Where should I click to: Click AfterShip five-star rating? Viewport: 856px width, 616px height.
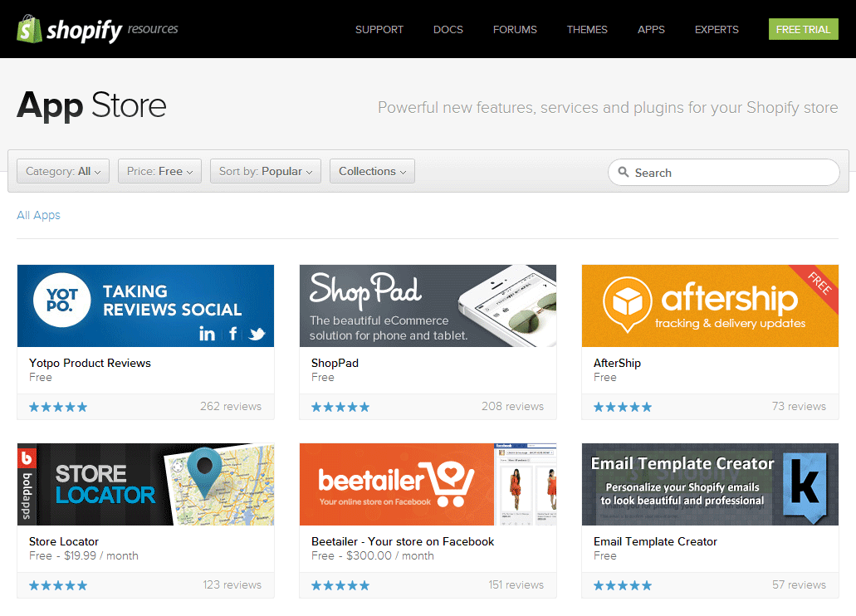pyautogui.click(x=623, y=407)
